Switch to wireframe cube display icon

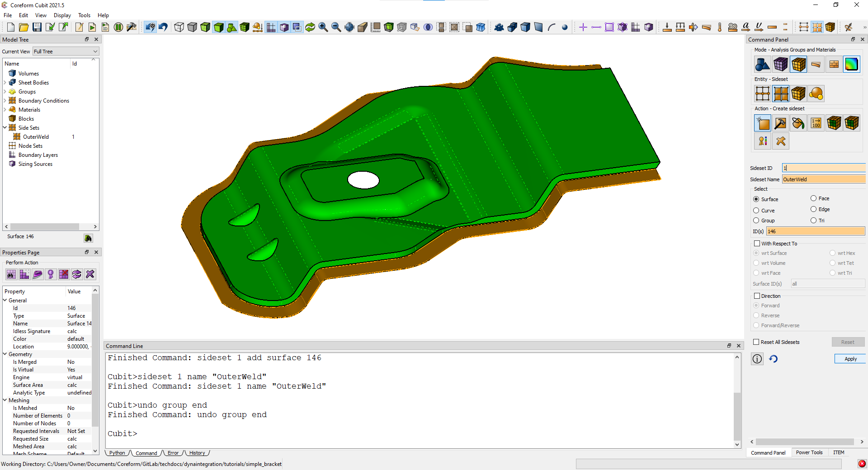tap(179, 27)
